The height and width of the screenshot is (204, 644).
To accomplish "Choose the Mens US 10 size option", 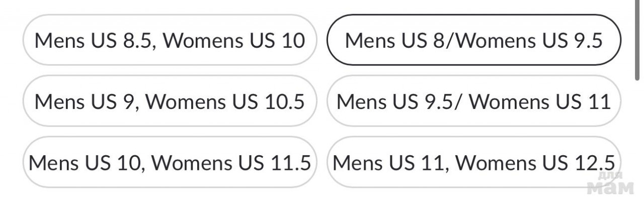I will coord(170,162).
